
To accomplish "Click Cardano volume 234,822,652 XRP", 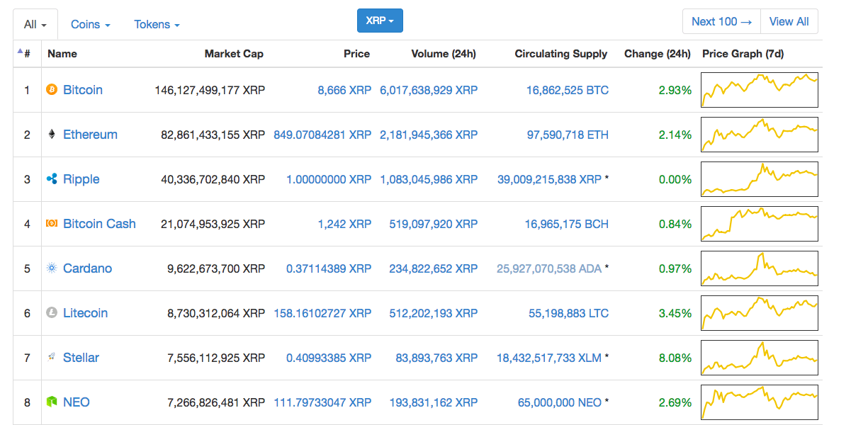I will pos(434,268).
